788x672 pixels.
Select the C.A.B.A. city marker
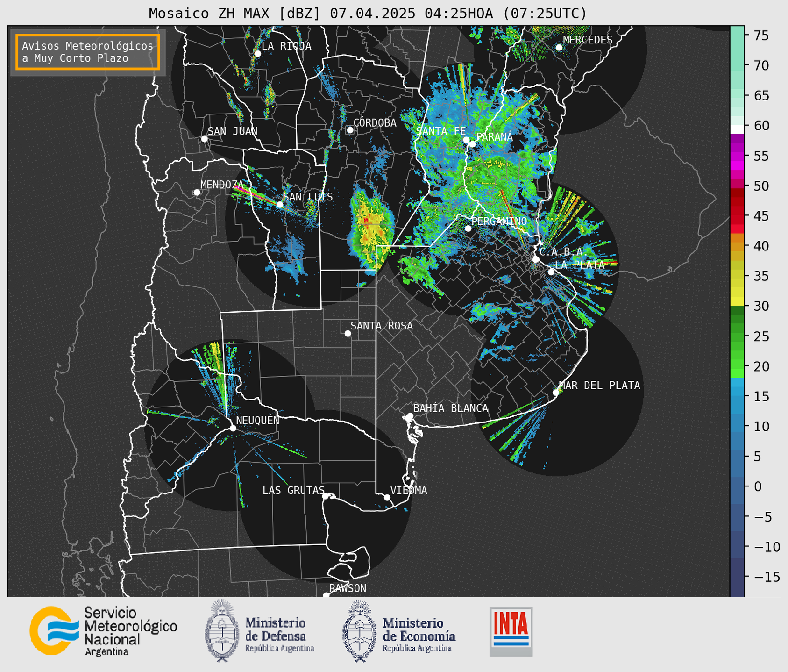pyautogui.click(x=536, y=259)
